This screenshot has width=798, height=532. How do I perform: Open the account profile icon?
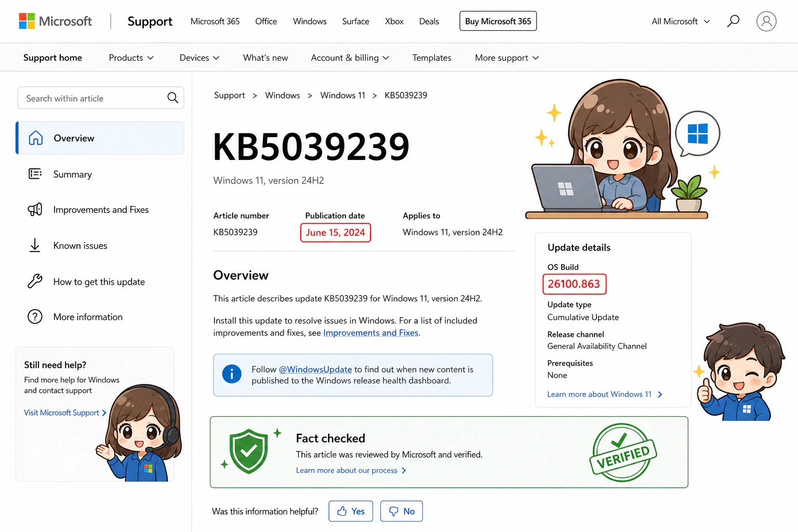[766, 21]
